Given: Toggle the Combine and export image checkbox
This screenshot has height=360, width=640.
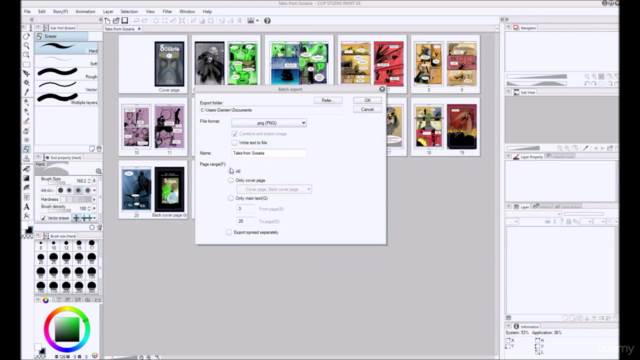Looking at the screenshot, I should [x=234, y=134].
